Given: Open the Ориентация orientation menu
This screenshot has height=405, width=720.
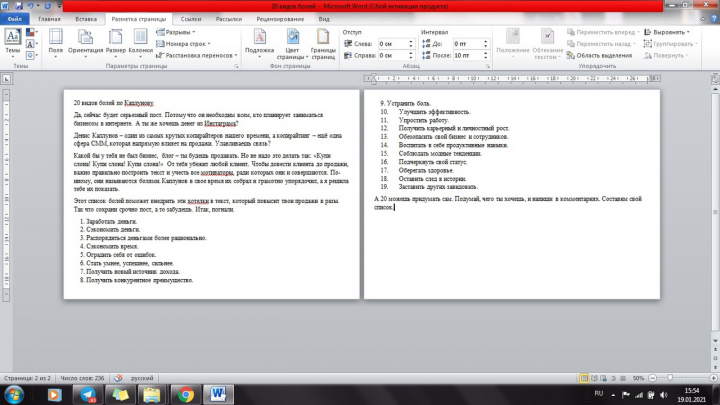Looking at the screenshot, I should (85, 43).
